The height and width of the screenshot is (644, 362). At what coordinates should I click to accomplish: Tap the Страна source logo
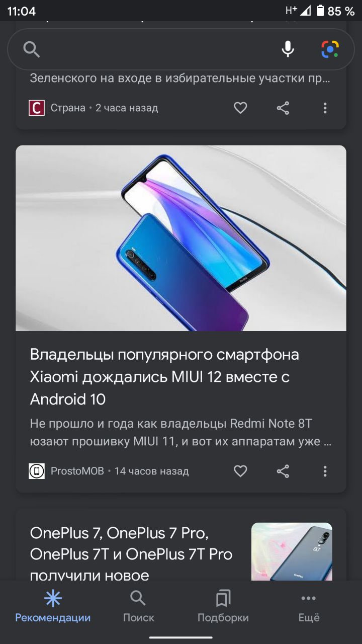[x=37, y=108]
